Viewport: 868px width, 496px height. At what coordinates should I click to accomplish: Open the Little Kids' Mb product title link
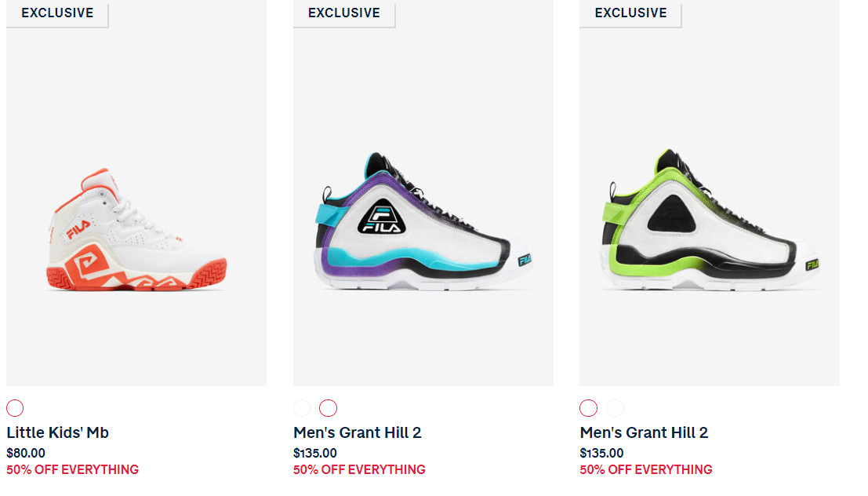click(57, 432)
